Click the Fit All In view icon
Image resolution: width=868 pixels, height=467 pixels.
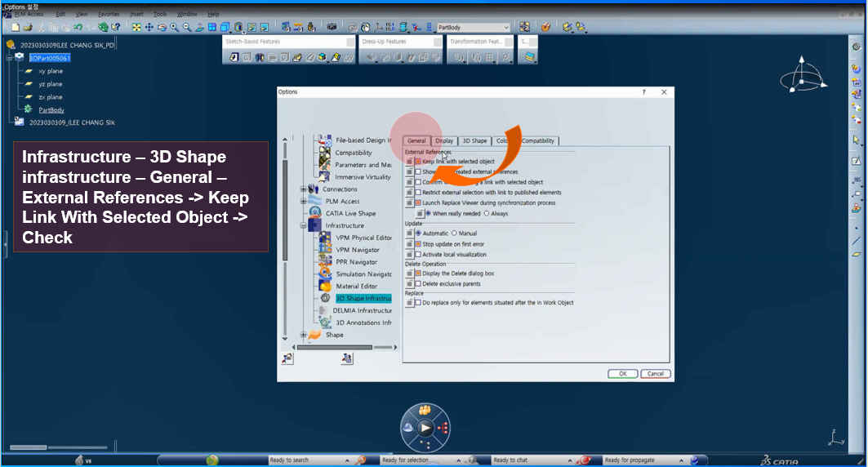tap(136, 27)
